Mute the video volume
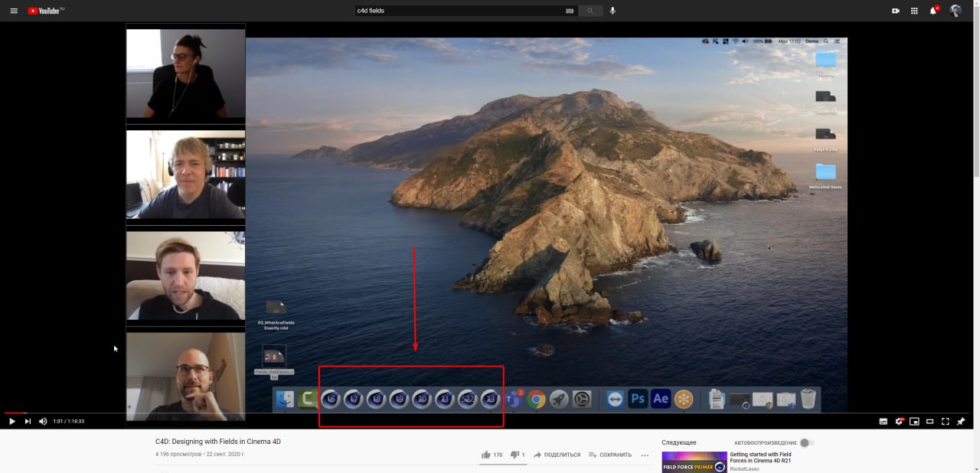Image resolution: width=980 pixels, height=473 pixels. pyautogui.click(x=43, y=421)
